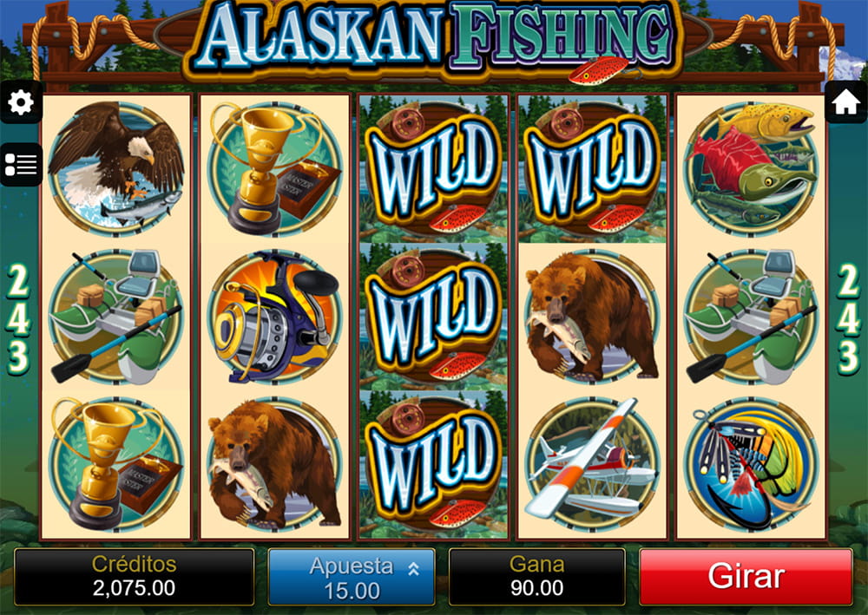868x615 pixels.
Task: Open the paytable list menu icon
Action: tap(21, 165)
